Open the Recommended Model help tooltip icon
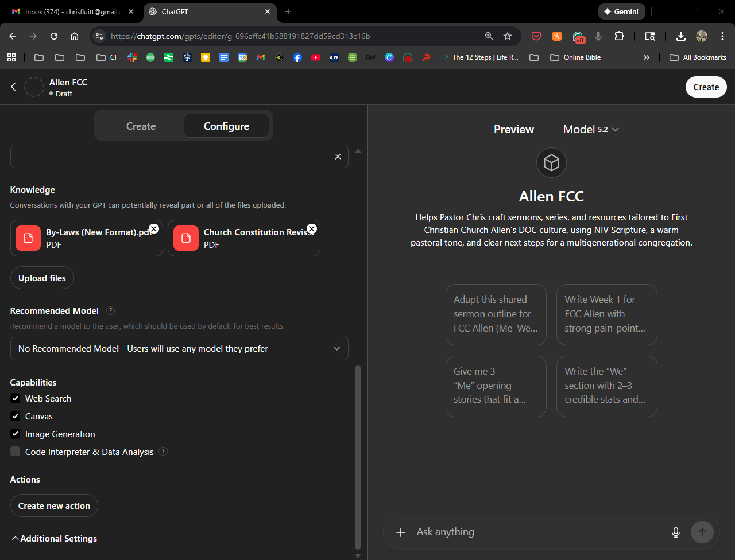Screen dimensions: 735x560 111,310
